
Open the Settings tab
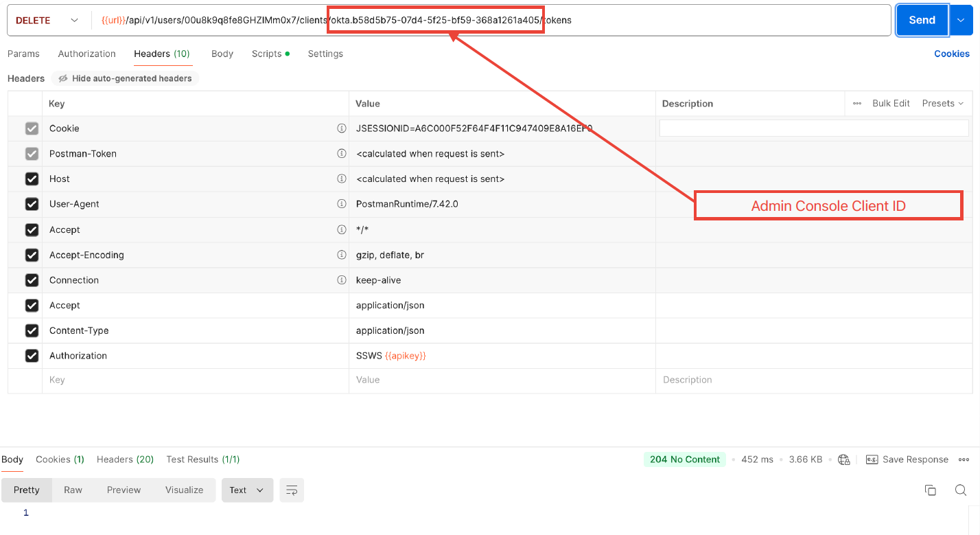325,54
